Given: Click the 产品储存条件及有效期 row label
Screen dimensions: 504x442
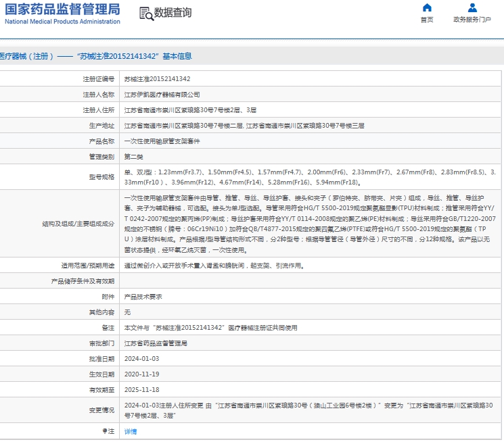Looking at the screenshot, I should tap(83, 281).
